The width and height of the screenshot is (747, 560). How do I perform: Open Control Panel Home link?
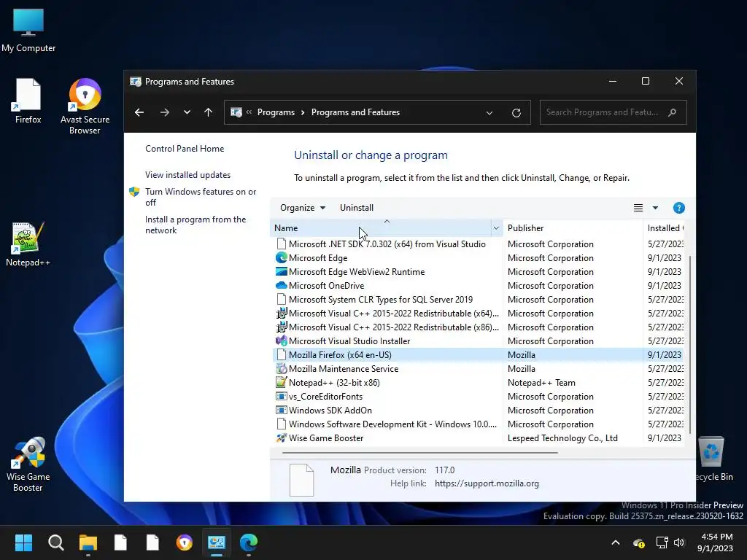tap(185, 149)
